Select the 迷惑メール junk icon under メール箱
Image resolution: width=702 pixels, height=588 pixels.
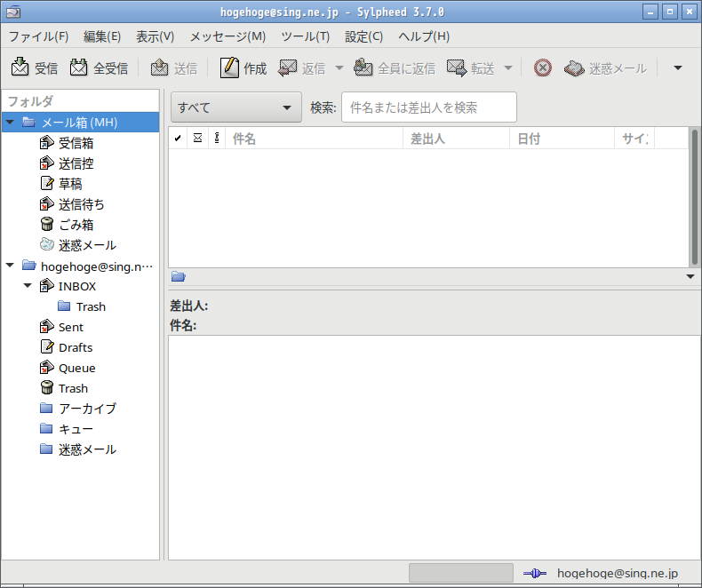(x=46, y=245)
